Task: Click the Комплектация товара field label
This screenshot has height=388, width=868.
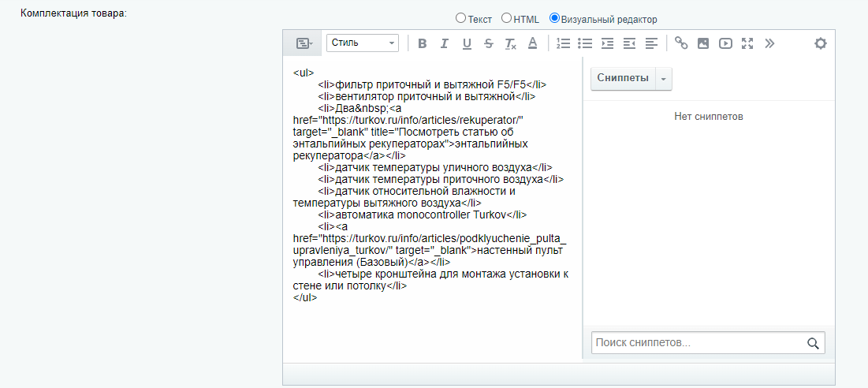Action: 73,13
